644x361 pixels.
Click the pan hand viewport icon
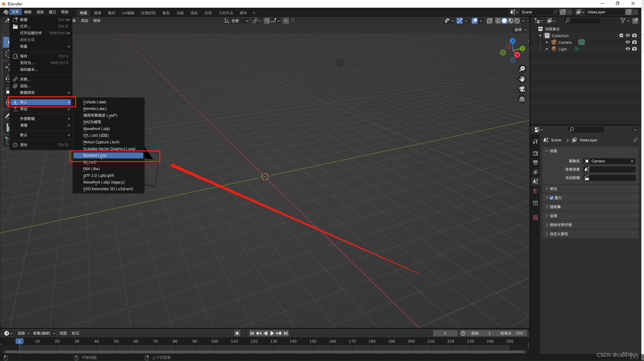pos(522,79)
